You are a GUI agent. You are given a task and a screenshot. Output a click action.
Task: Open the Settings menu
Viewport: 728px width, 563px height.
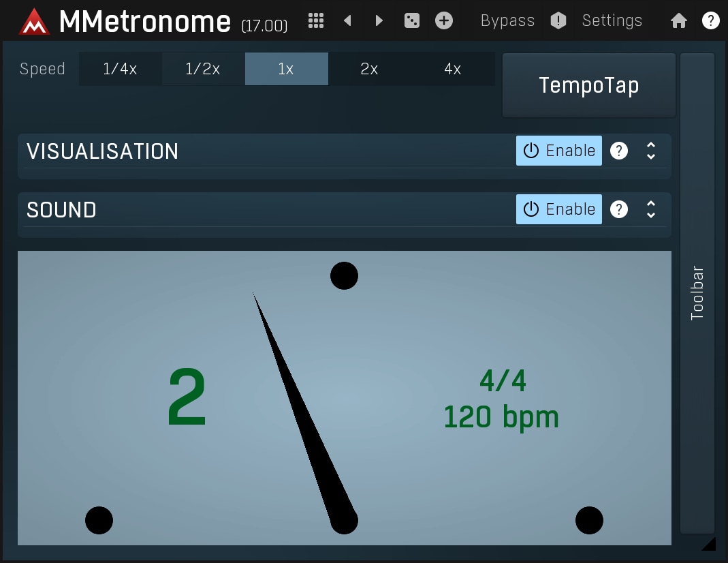[x=612, y=20]
